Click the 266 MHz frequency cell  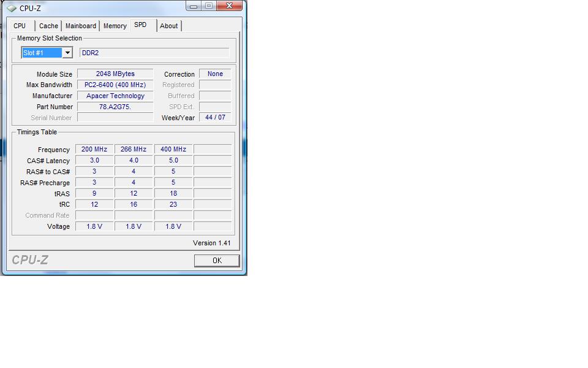(x=134, y=149)
